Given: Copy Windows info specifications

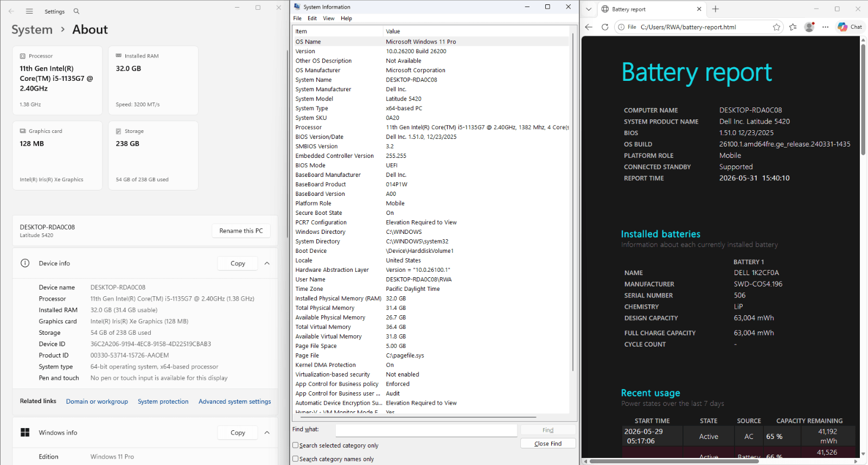Looking at the screenshot, I should tap(238, 432).
